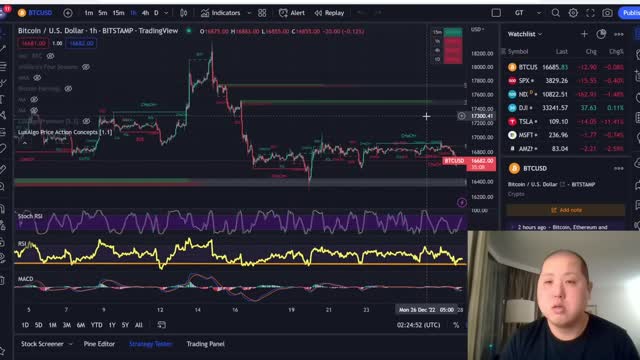Open BTCUSD details more options dots
This screenshot has width=640, height=360.
(619, 168)
